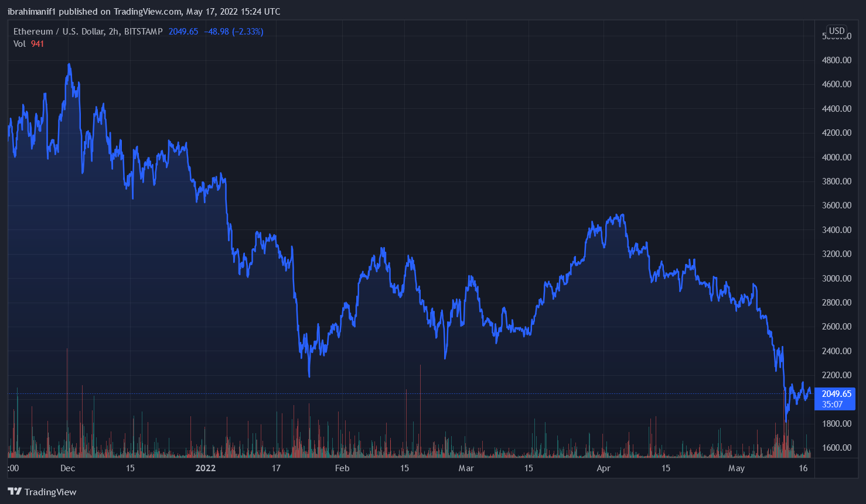This screenshot has height=504, width=866.
Task: Click the Apr date marker
Action: click(604, 468)
